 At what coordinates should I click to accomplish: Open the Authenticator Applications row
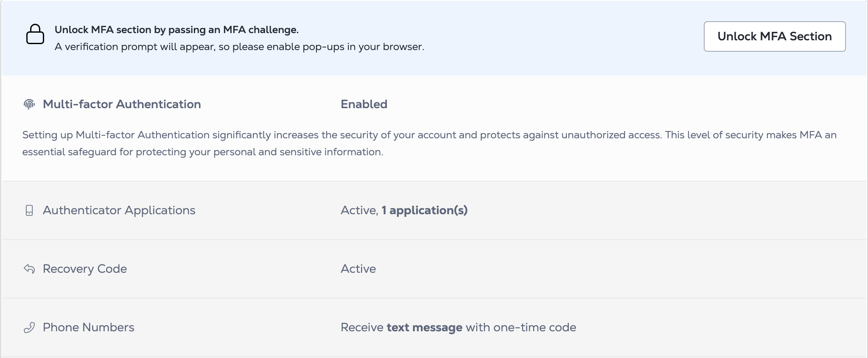pyautogui.click(x=434, y=210)
